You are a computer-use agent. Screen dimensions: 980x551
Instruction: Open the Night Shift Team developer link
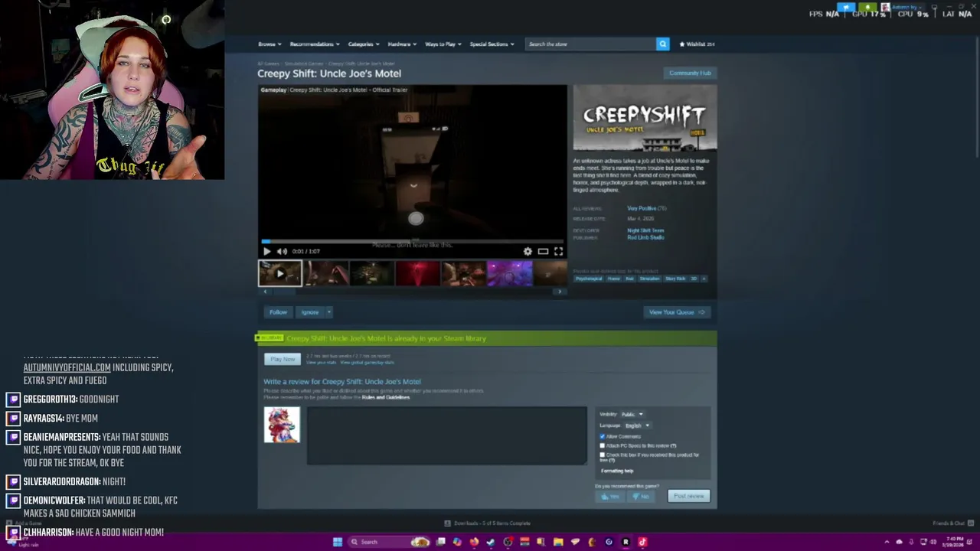(x=645, y=230)
